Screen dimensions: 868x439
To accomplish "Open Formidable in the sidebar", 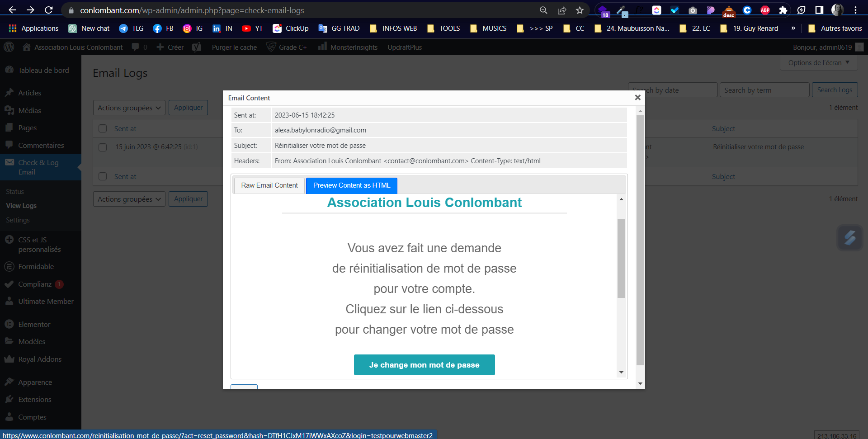I will tap(41, 267).
